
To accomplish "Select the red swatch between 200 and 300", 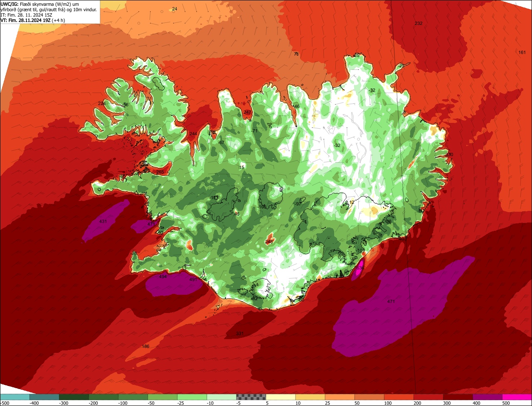I will click(428, 397).
